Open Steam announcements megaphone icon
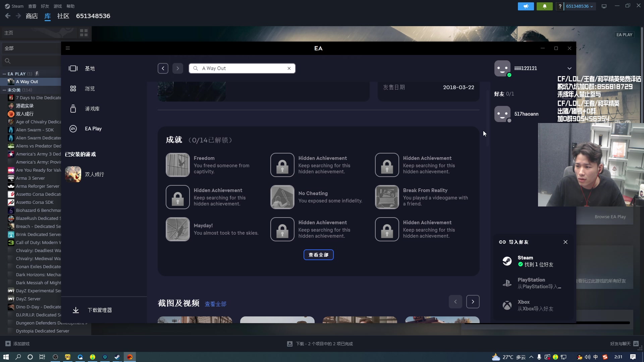The height and width of the screenshot is (362, 644). pos(526,6)
